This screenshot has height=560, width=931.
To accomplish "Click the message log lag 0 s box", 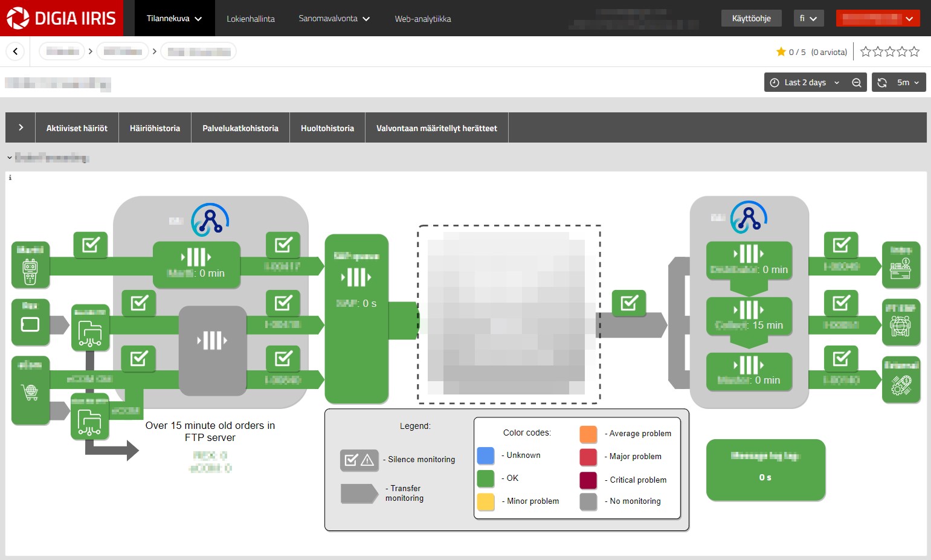I will pyautogui.click(x=765, y=470).
